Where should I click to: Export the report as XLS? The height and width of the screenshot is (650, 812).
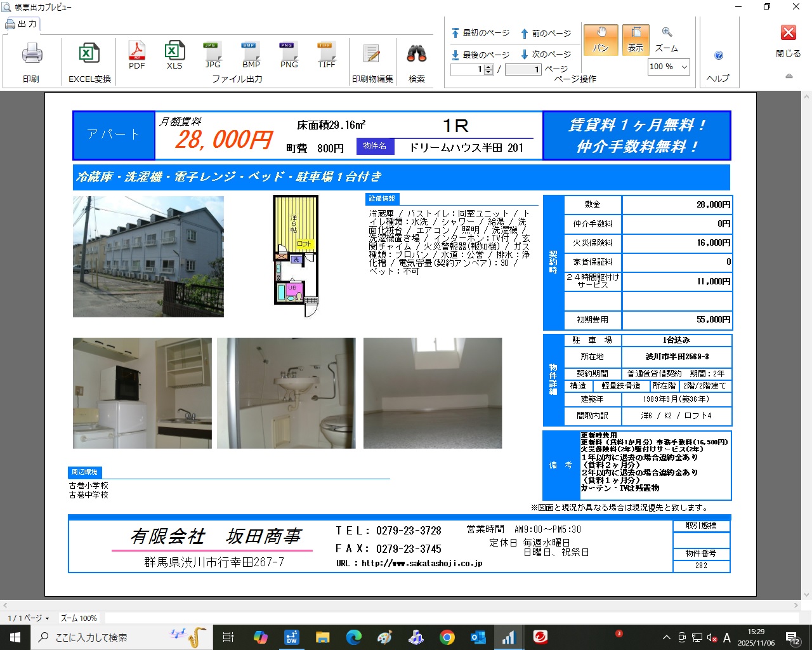174,55
